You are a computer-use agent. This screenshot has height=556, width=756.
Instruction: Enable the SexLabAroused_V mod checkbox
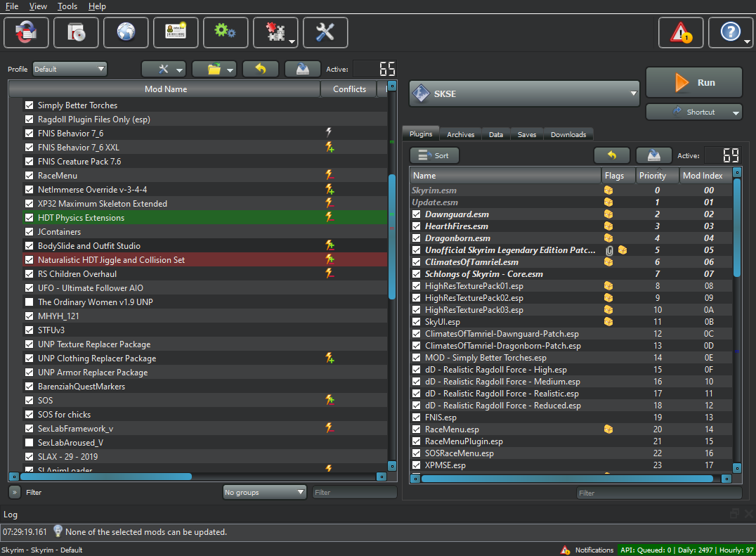pos(29,442)
